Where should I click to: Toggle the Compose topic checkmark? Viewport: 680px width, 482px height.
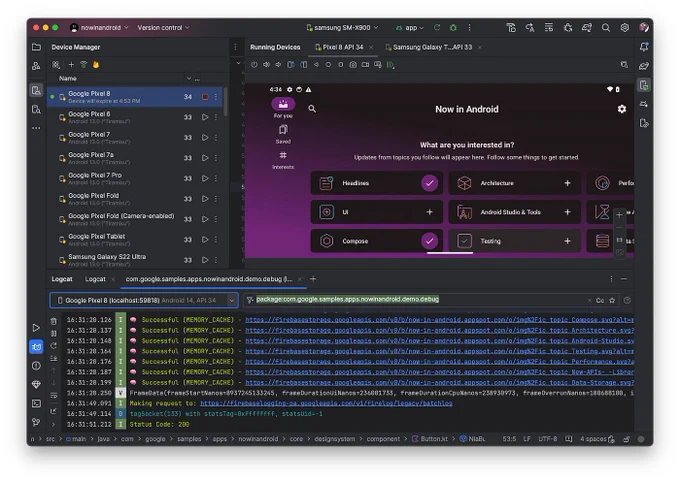point(429,241)
